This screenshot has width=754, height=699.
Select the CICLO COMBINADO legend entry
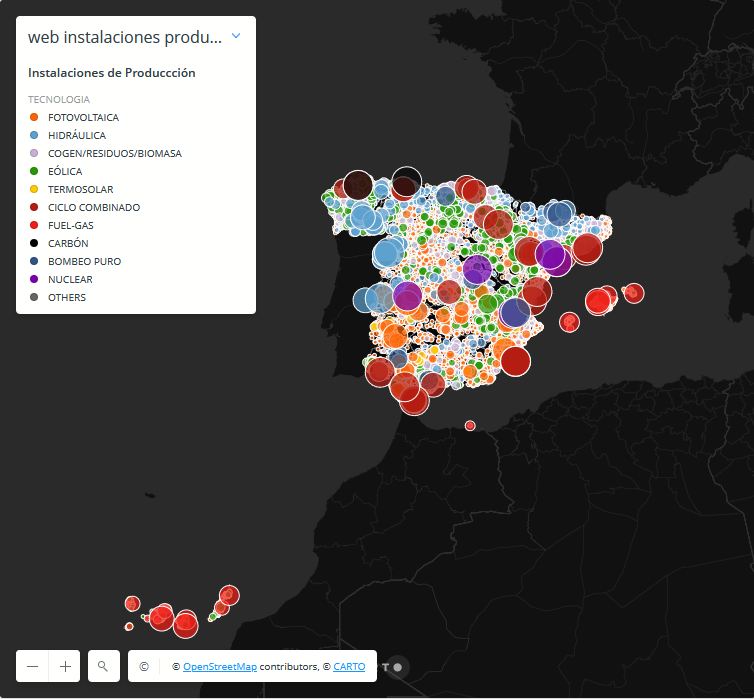[93, 207]
